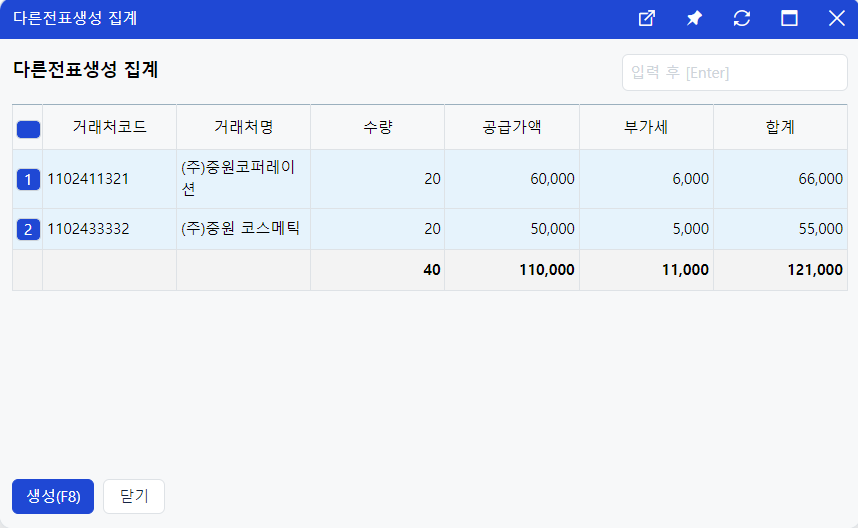Toggle row 2 selection checkbox
The height and width of the screenshot is (528, 858).
click(28, 229)
